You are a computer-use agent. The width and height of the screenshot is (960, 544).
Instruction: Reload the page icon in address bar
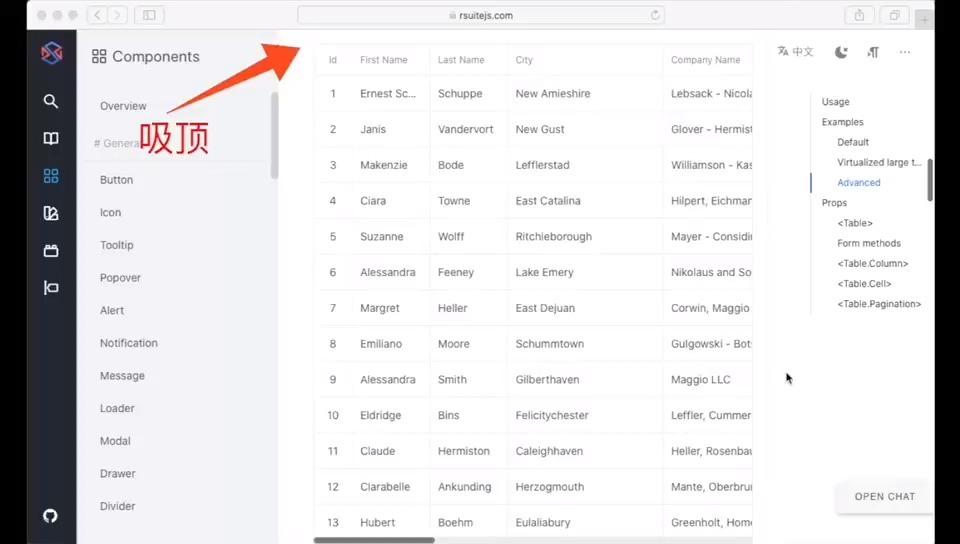655,15
